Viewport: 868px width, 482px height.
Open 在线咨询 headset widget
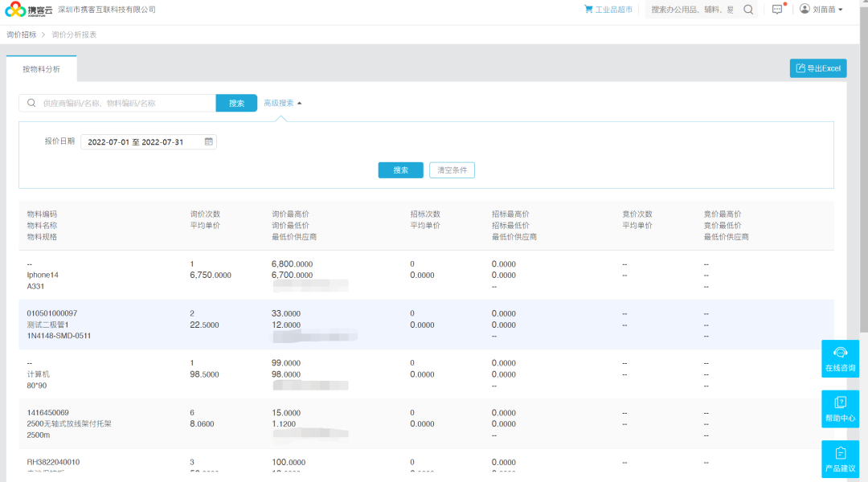coord(840,358)
